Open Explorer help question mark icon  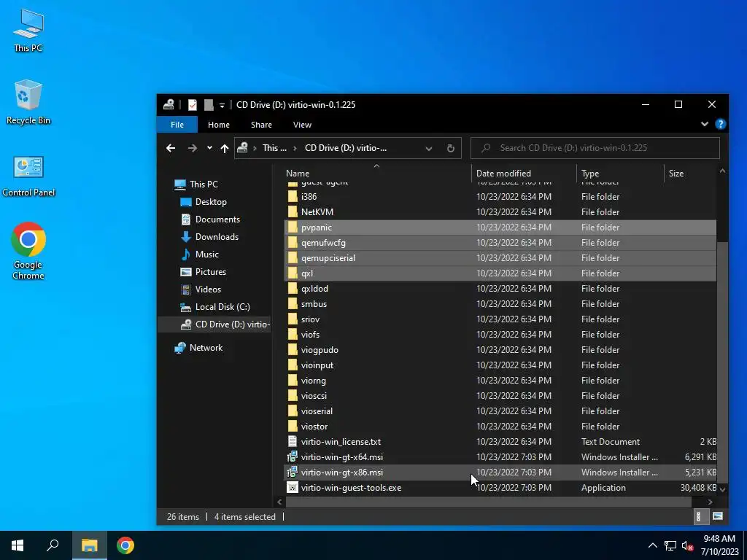tap(720, 124)
